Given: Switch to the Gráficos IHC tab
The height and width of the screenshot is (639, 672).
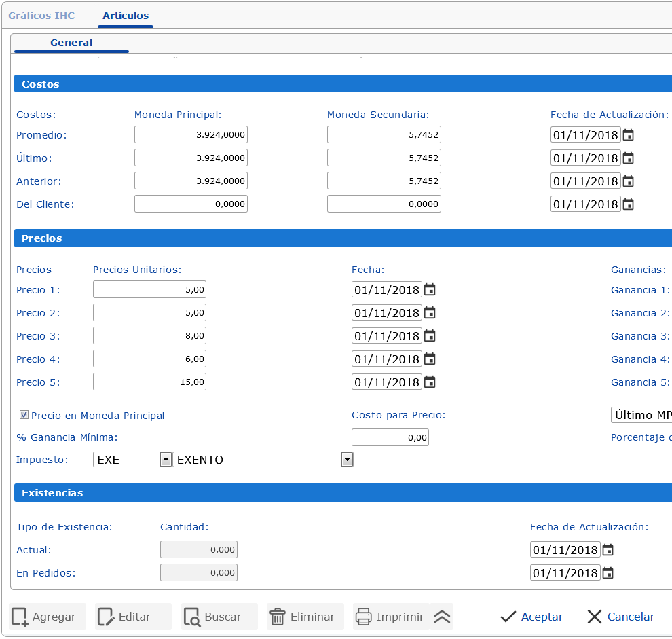Looking at the screenshot, I should pyautogui.click(x=41, y=16).
